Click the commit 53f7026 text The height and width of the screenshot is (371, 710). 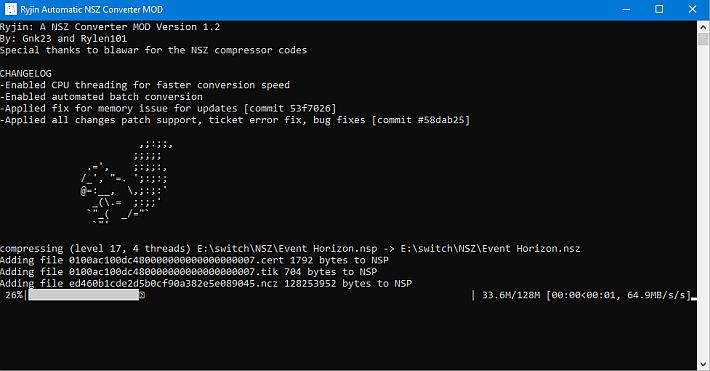coord(290,108)
